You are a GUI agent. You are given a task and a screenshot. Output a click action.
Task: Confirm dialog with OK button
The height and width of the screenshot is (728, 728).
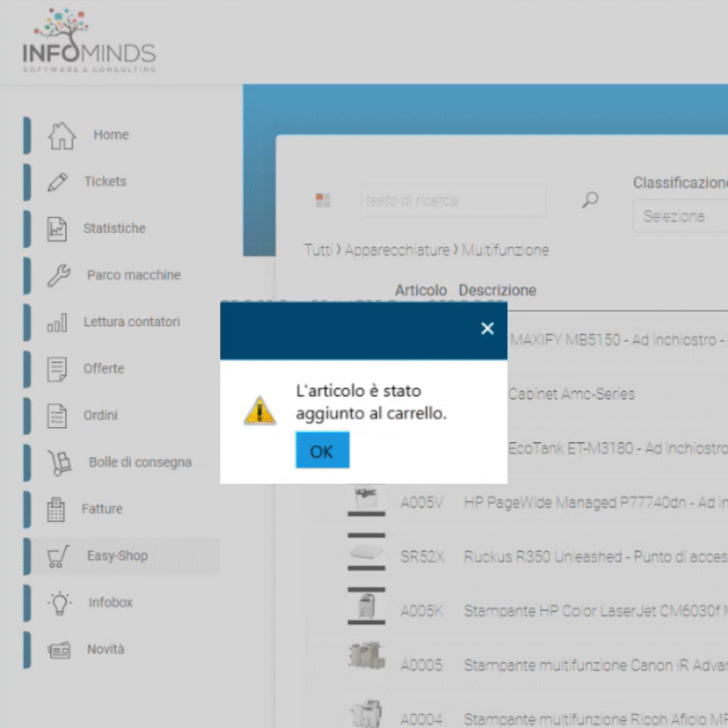point(322,450)
